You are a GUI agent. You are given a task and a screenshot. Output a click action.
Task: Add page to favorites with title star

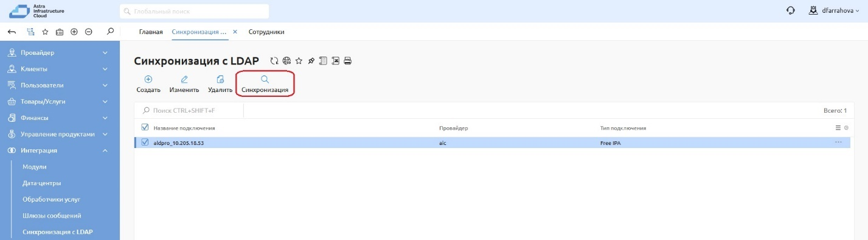[x=299, y=61]
